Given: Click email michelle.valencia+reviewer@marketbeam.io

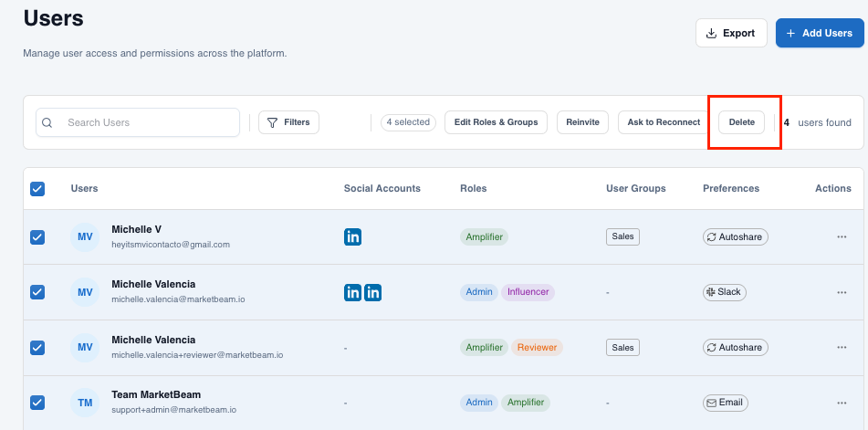Looking at the screenshot, I should tap(197, 355).
